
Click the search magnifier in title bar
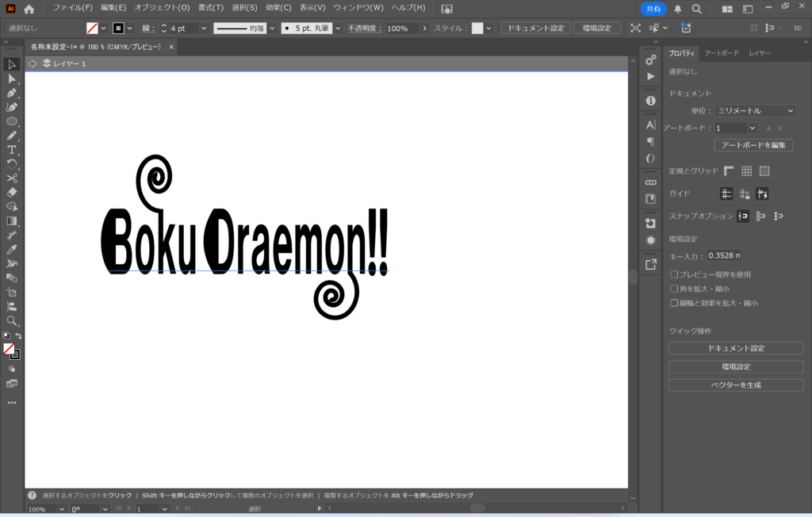click(x=696, y=9)
